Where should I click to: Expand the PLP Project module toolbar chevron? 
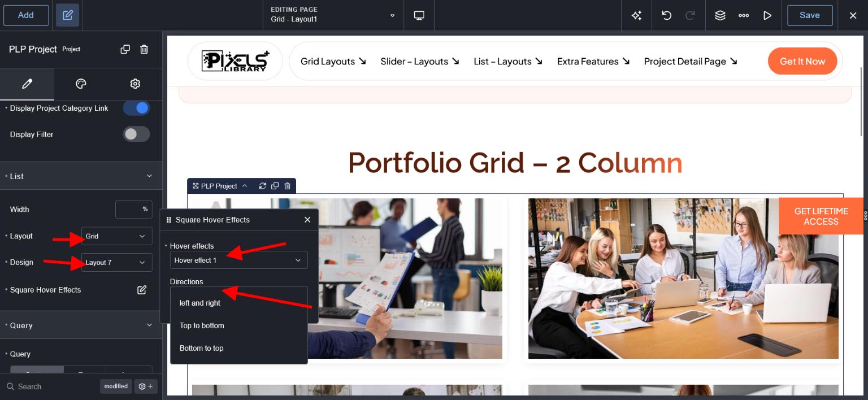(245, 186)
